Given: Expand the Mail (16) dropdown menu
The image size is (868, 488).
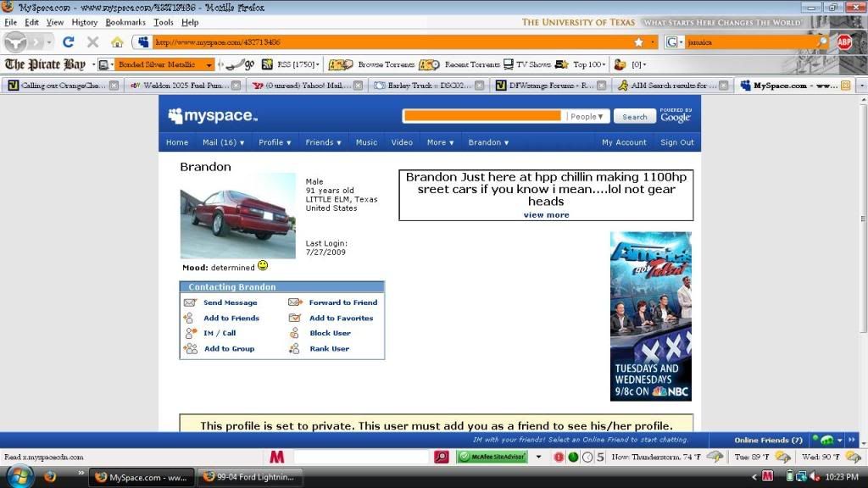Looking at the screenshot, I should [223, 142].
